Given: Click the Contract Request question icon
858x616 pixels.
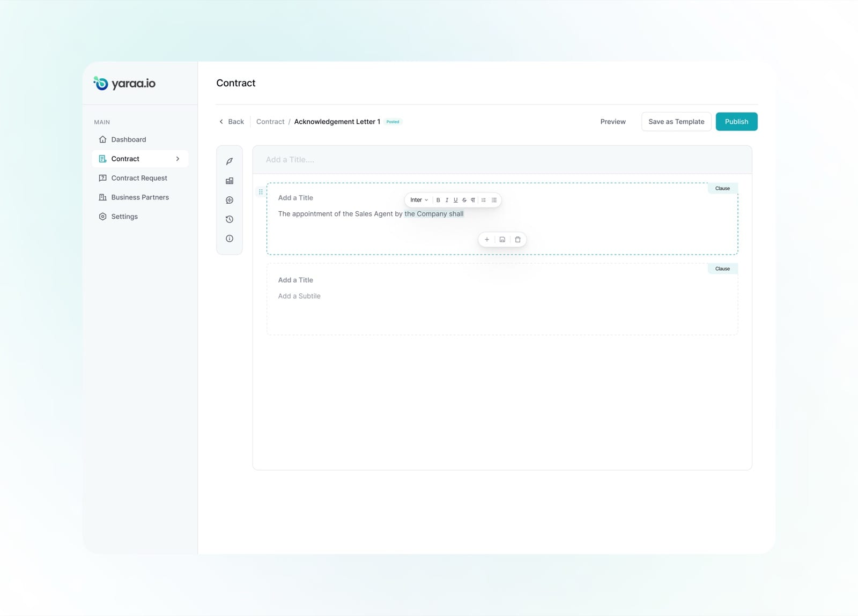Looking at the screenshot, I should 102,178.
